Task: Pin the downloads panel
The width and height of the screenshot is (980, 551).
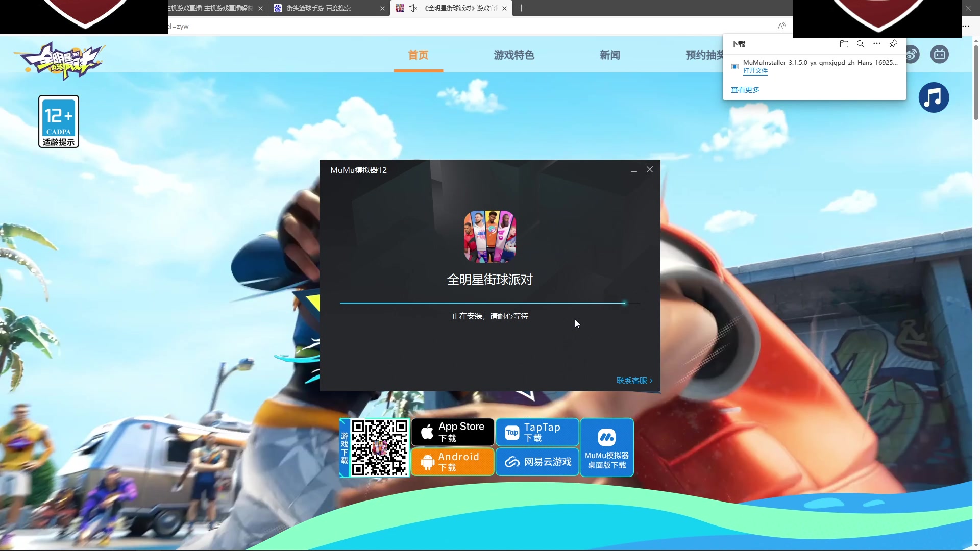Action: coord(893,44)
